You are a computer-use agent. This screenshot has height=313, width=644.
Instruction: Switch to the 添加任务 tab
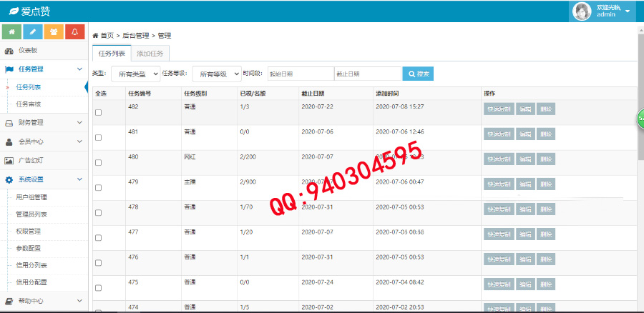click(150, 54)
